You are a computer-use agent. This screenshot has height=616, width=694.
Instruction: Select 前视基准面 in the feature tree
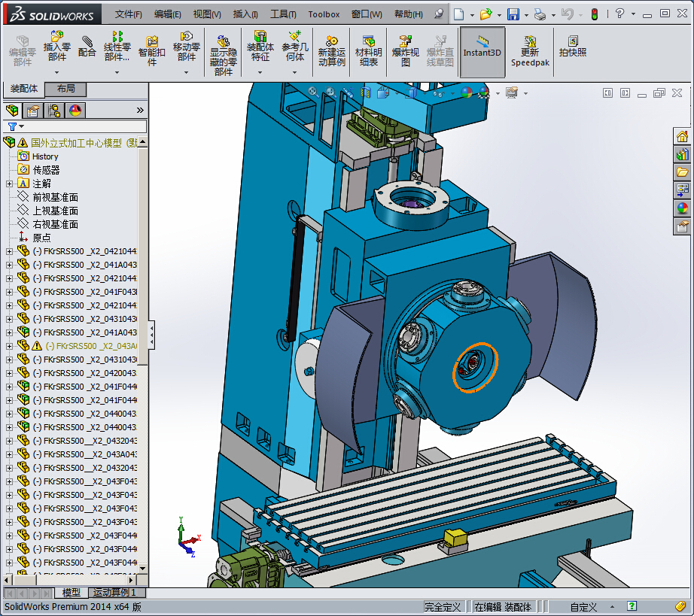(55, 197)
